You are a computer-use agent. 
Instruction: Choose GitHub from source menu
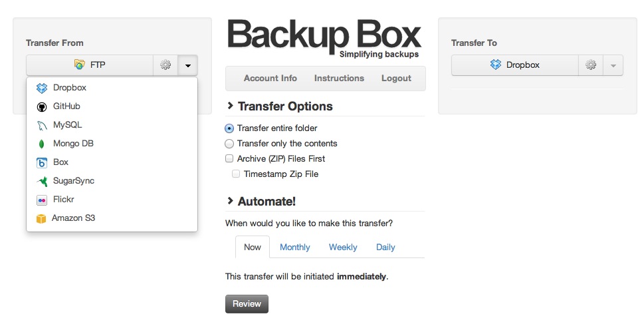click(x=112, y=106)
